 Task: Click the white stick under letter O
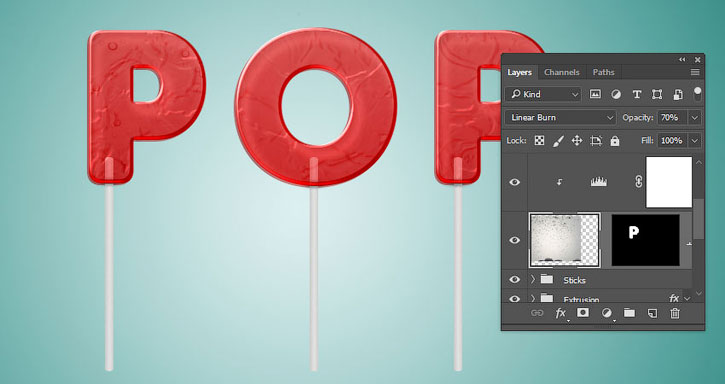tap(314, 278)
